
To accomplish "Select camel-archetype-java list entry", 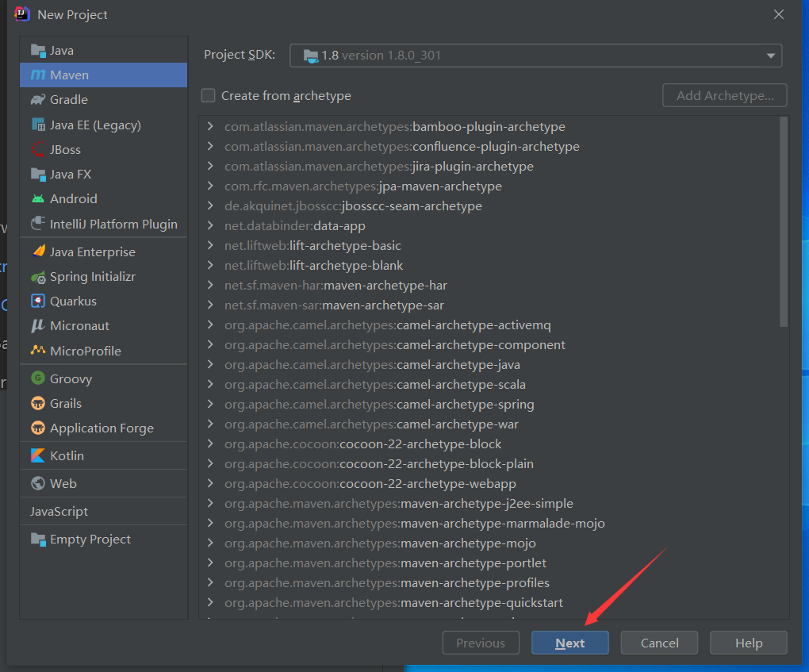I will pyautogui.click(x=372, y=364).
